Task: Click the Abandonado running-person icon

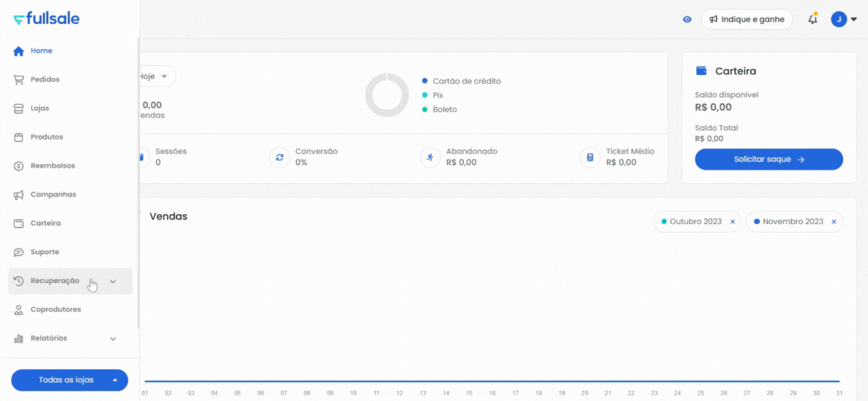Action: click(x=430, y=158)
